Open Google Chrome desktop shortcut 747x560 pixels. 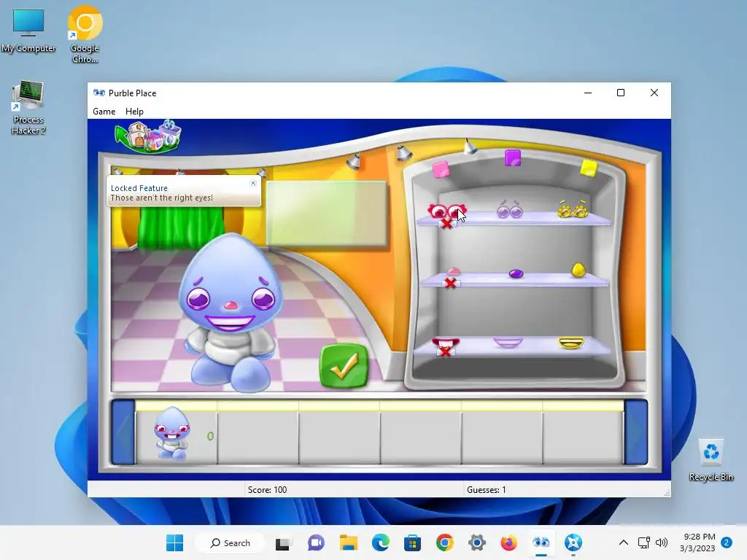pyautogui.click(x=85, y=35)
